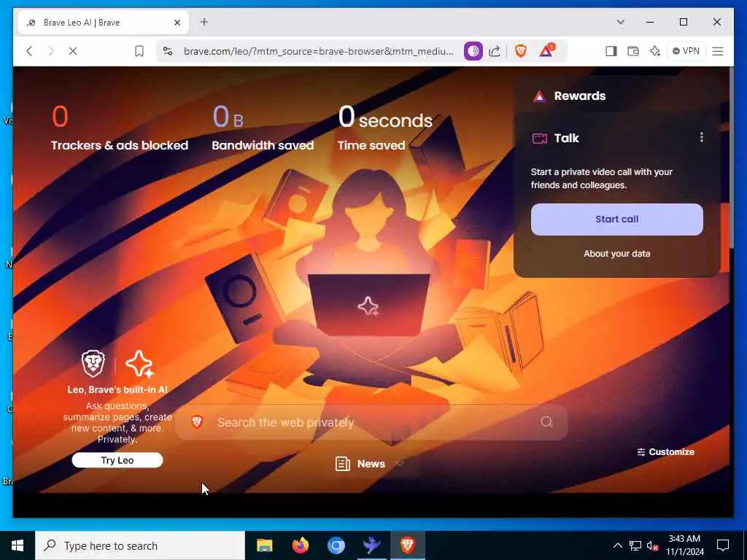Click the magnifier icon in search box
Image resolution: width=747 pixels, height=560 pixels.
pos(547,422)
